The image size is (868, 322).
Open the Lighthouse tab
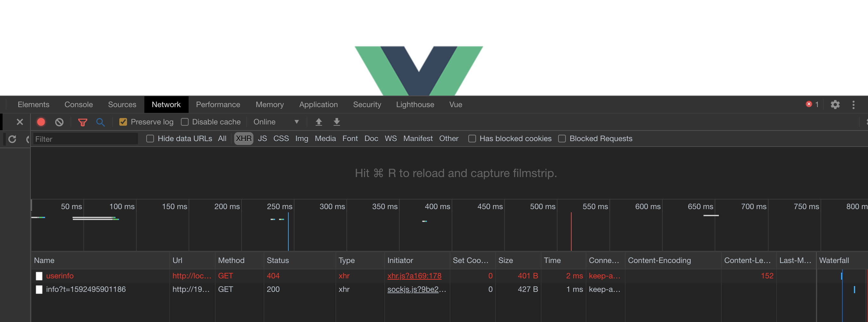(x=415, y=105)
